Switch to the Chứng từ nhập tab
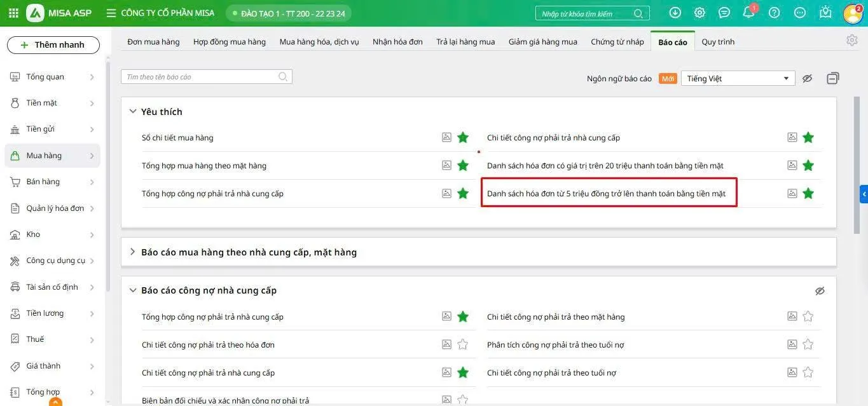 (617, 42)
